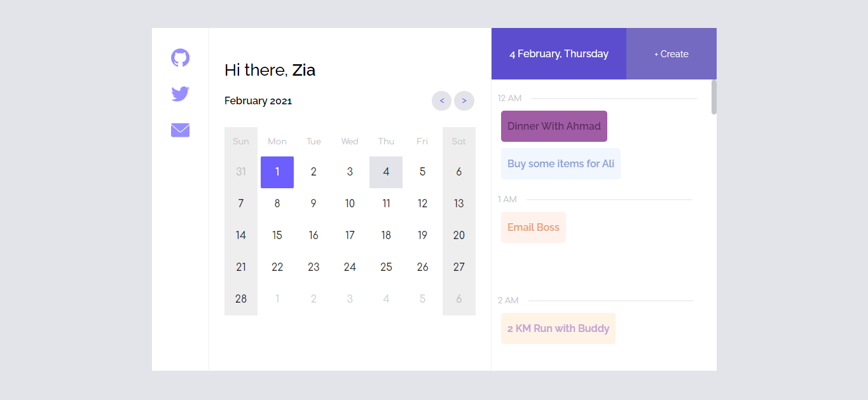Choose February 19 in the calendar
The width and height of the screenshot is (868, 400).
pyautogui.click(x=423, y=235)
